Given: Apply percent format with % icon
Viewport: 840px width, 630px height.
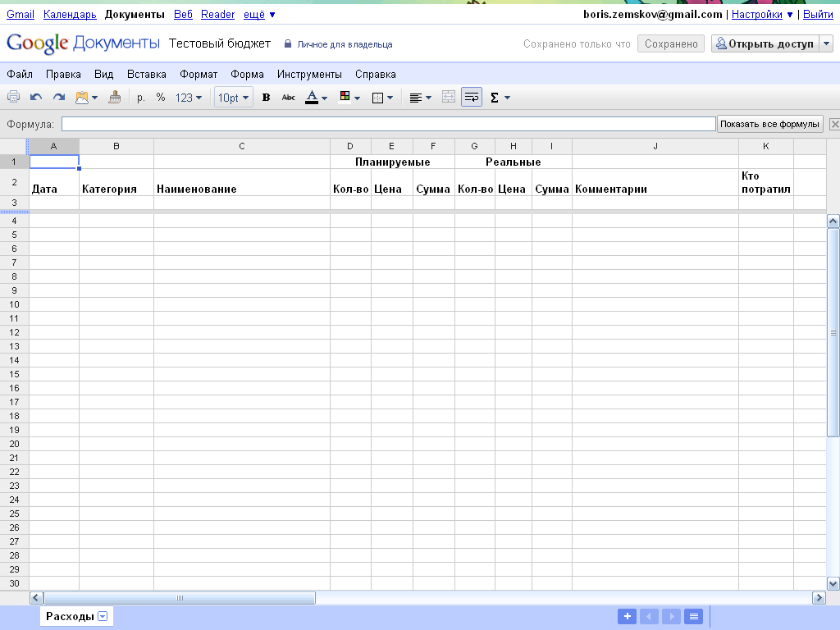Looking at the screenshot, I should coord(161,98).
